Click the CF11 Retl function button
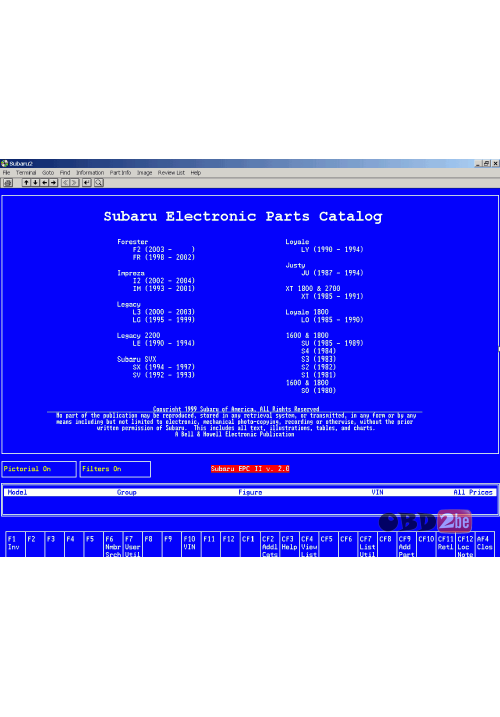Screen dimensions: 500x717 (446, 545)
